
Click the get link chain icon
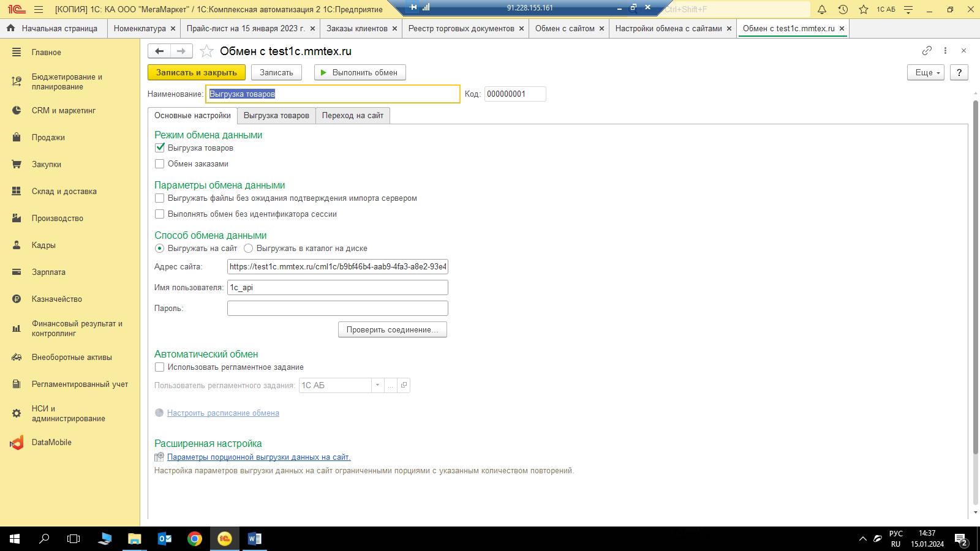[x=927, y=51]
